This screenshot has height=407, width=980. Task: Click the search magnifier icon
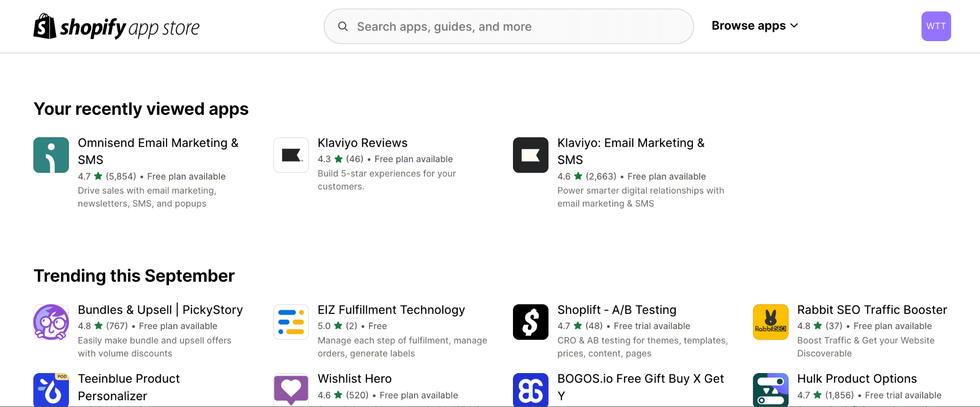click(343, 26)
